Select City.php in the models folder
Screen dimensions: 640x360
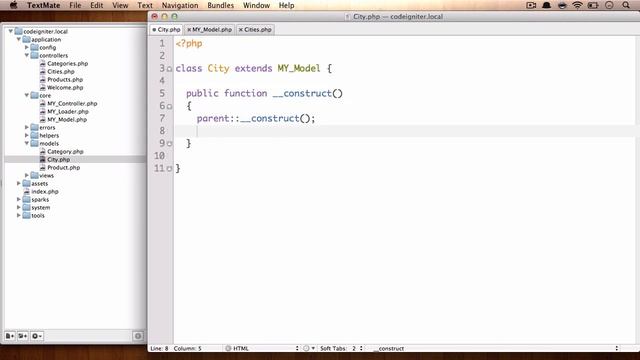click(x=58, y=160)
